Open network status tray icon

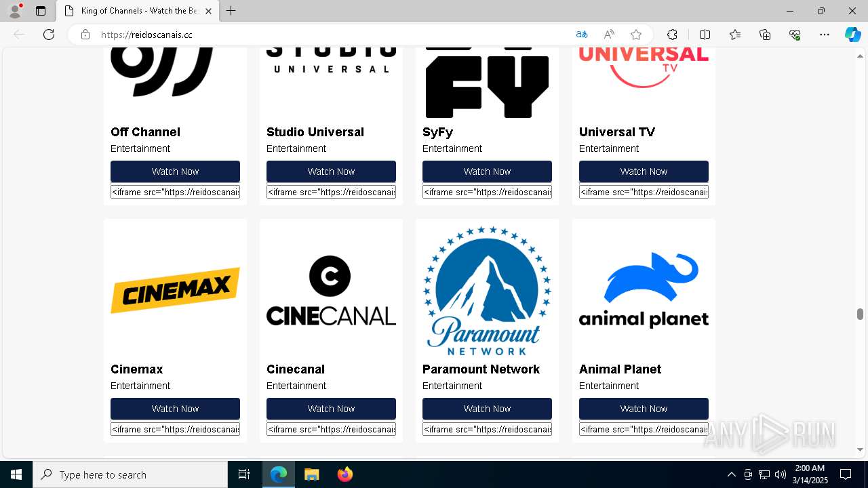764,474
